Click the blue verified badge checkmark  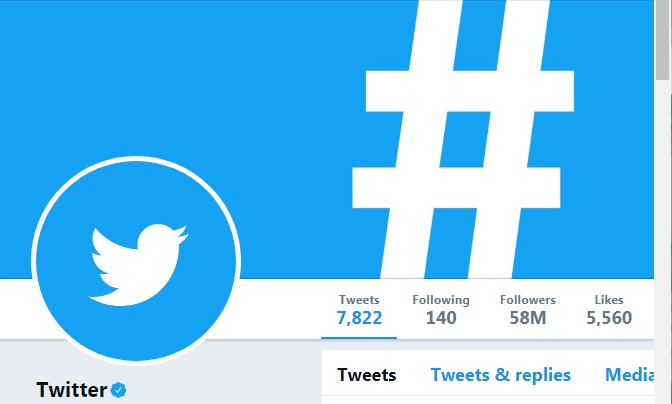point(118,390)
